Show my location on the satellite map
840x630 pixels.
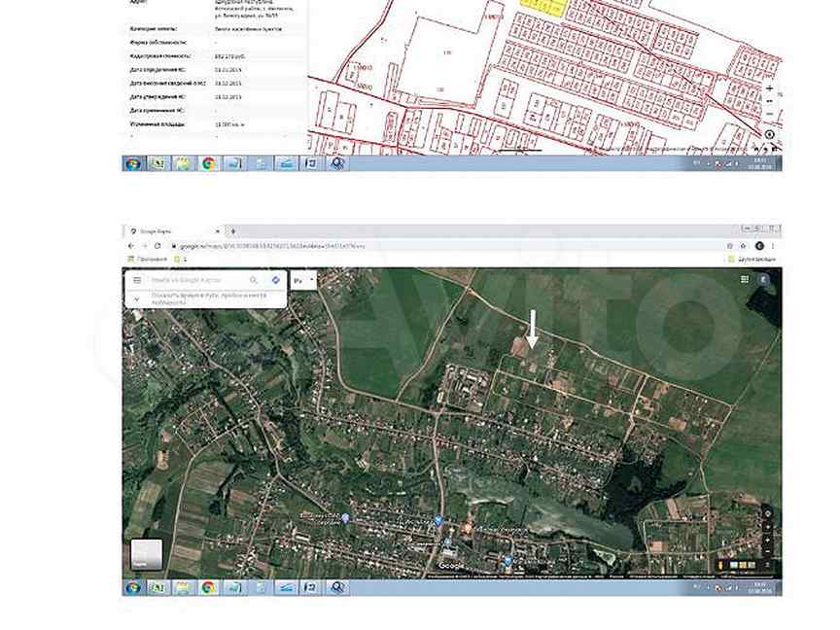click(768, 513)
